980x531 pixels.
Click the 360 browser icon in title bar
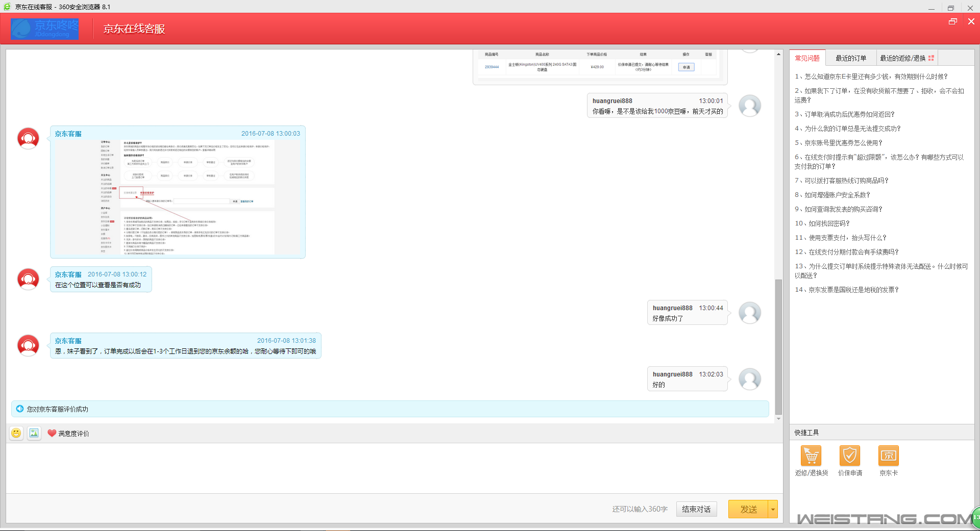[7, 7]
